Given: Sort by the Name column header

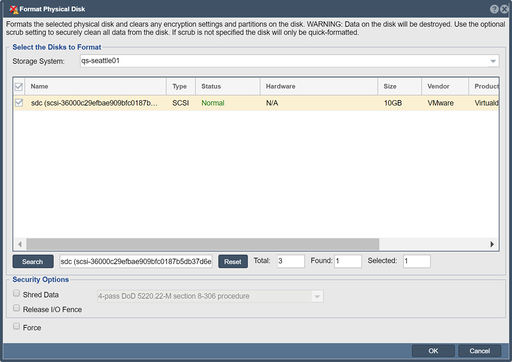Looking at the screenshot, I should coord(96,87).
